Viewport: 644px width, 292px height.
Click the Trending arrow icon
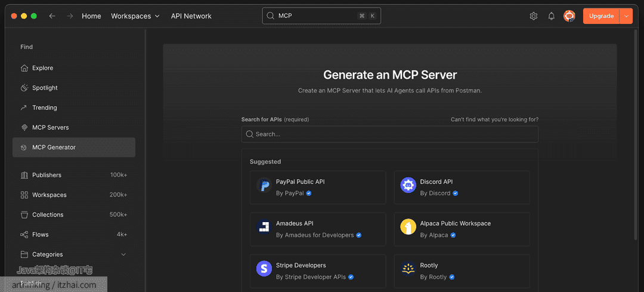[x=24, y=107]
